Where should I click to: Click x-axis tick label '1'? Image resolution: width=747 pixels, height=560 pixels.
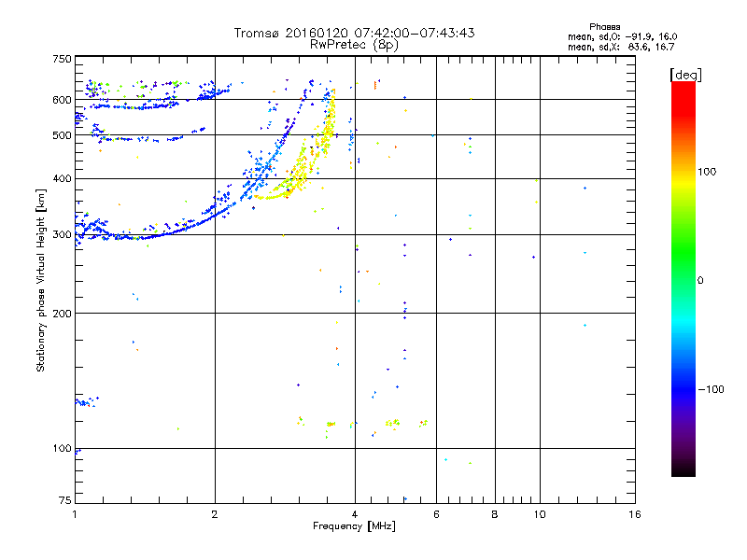(75, 514)
